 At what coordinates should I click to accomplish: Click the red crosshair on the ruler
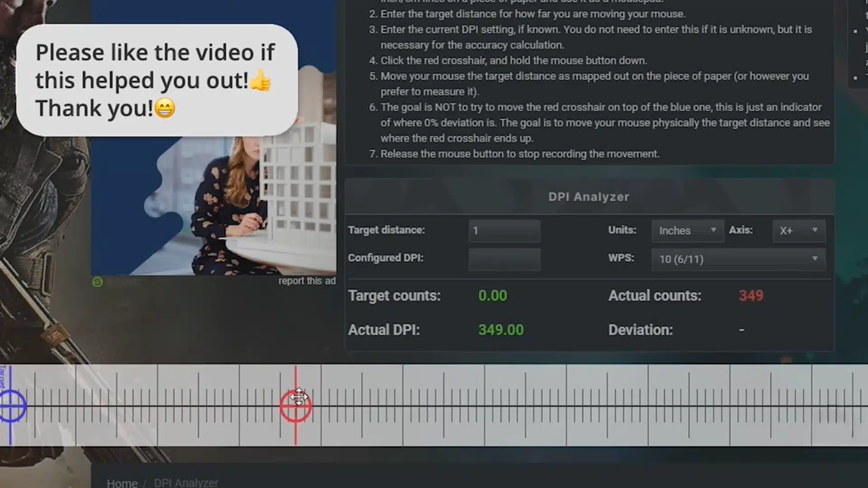point(296,406)
